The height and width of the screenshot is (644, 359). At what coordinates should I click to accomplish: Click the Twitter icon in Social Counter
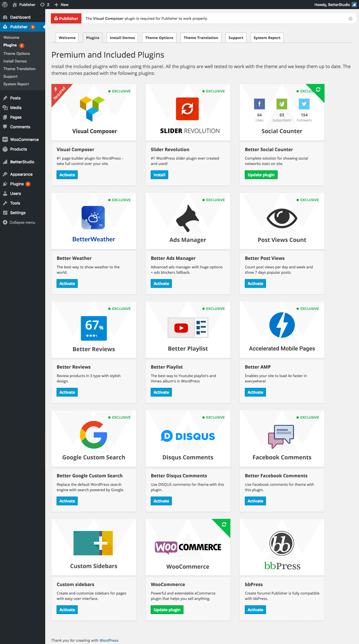point(304,104)
